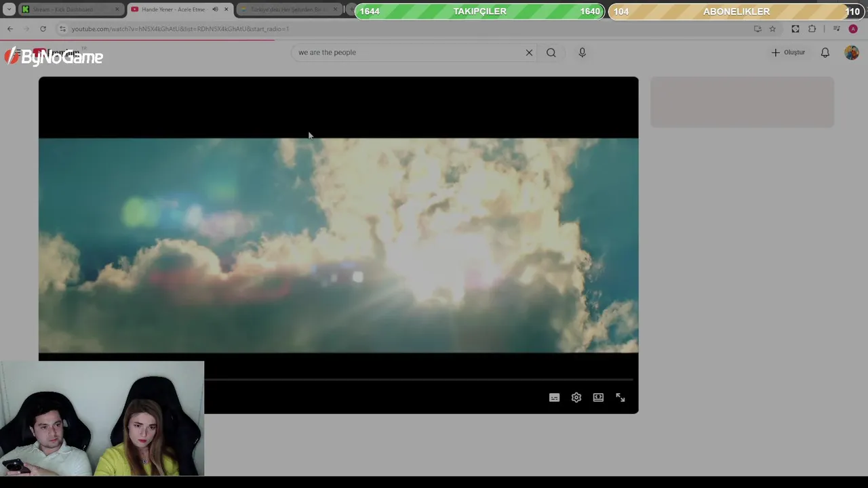
Task: Click the extension icon beside the bookmark star
Action: pos(795,28)
